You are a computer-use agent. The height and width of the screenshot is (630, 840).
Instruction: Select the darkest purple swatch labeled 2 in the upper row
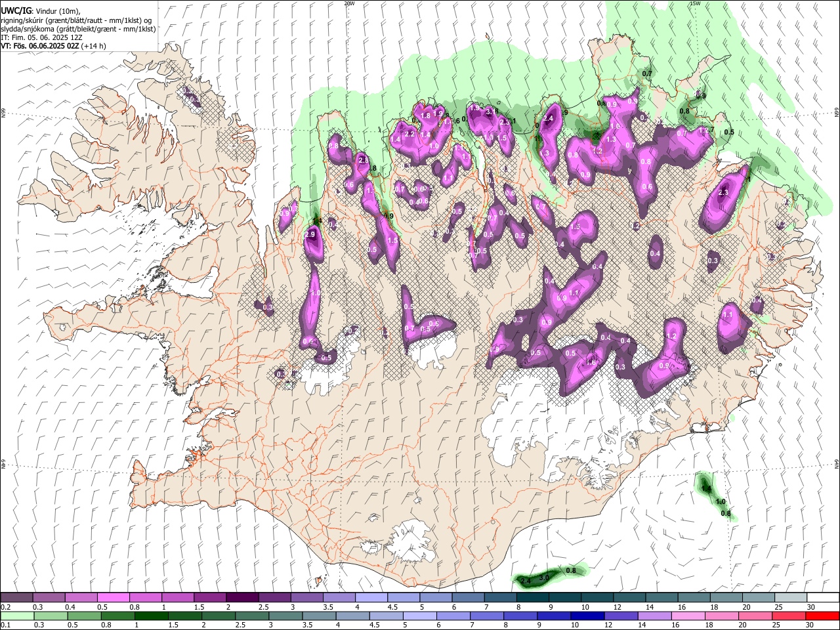242,597
